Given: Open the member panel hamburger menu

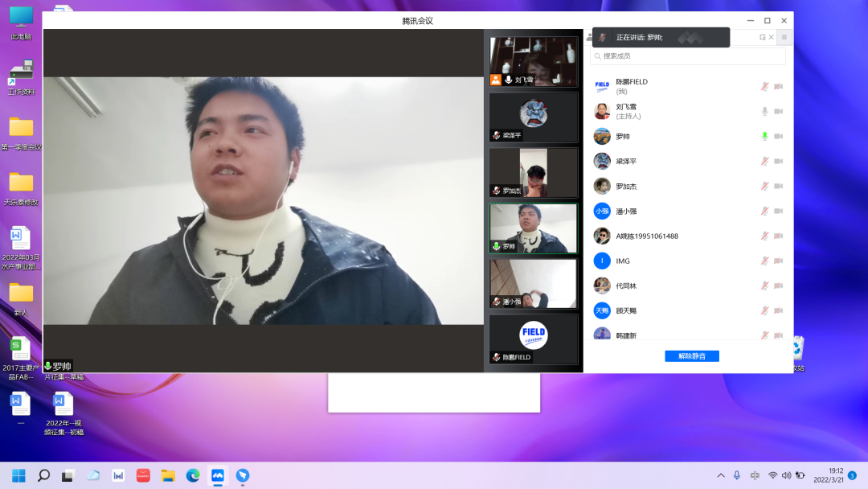Looking at the screenshot, I should (x=784, y=37).
